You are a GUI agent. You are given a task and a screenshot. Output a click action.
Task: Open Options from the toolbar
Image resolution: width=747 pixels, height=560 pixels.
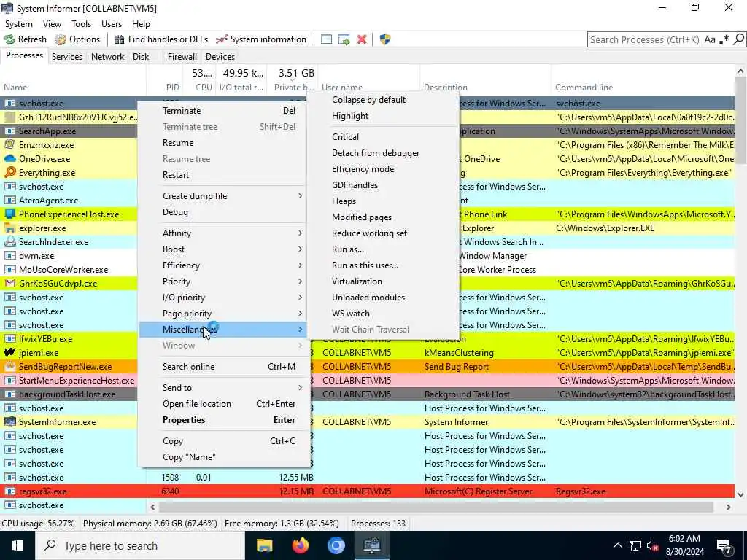[x=77, y=39]
